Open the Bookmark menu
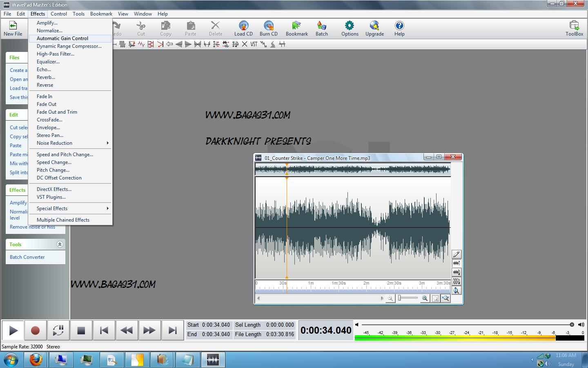 [x=101, y=13]
